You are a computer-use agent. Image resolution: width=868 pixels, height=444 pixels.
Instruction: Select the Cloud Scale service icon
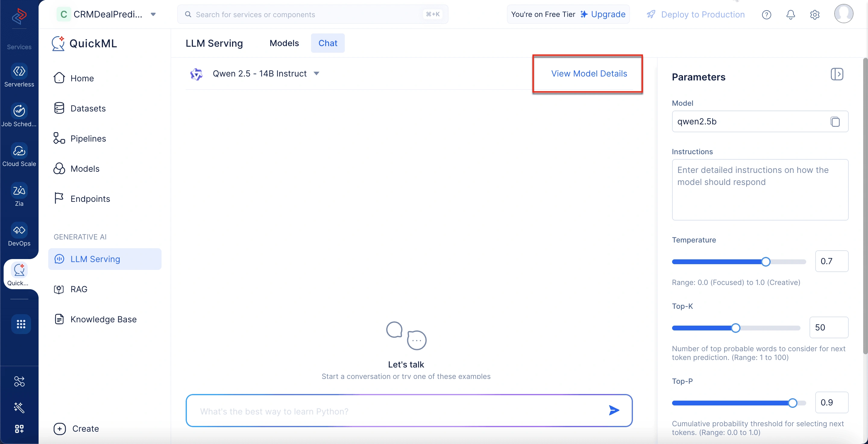[19, 151]
